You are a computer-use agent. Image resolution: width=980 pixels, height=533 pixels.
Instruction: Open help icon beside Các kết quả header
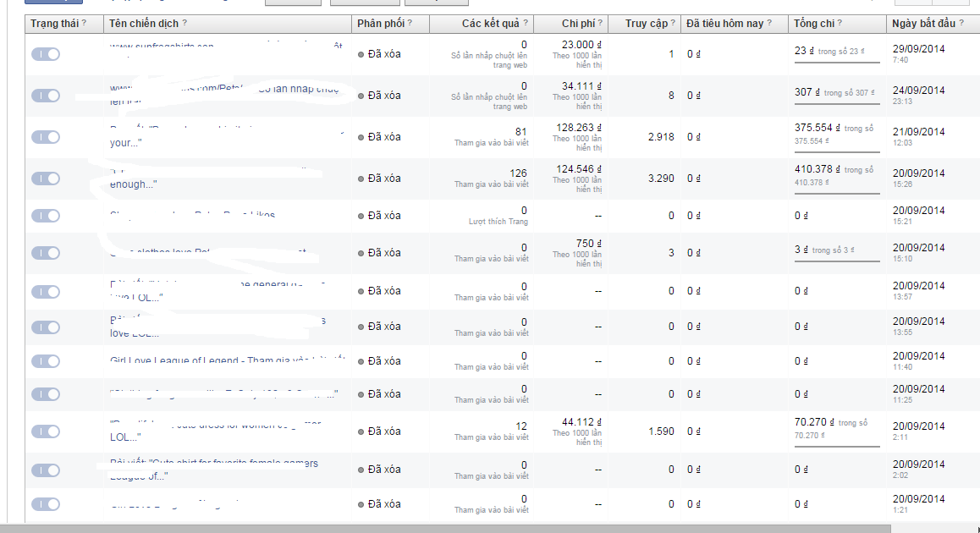526,23
